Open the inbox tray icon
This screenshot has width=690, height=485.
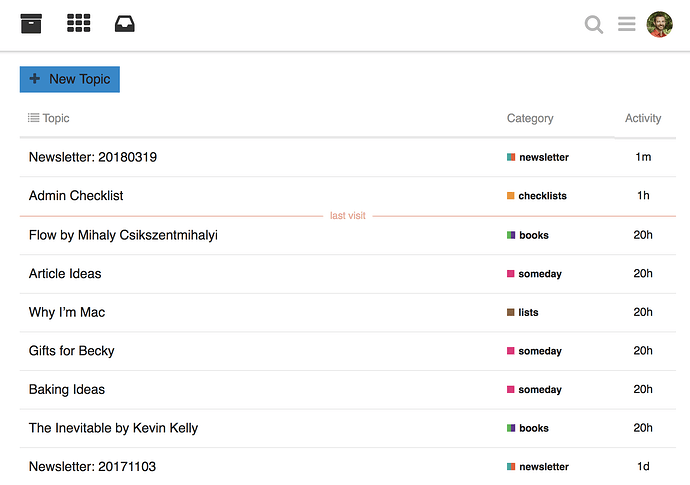pyautogui.click(x=125, y=24)
